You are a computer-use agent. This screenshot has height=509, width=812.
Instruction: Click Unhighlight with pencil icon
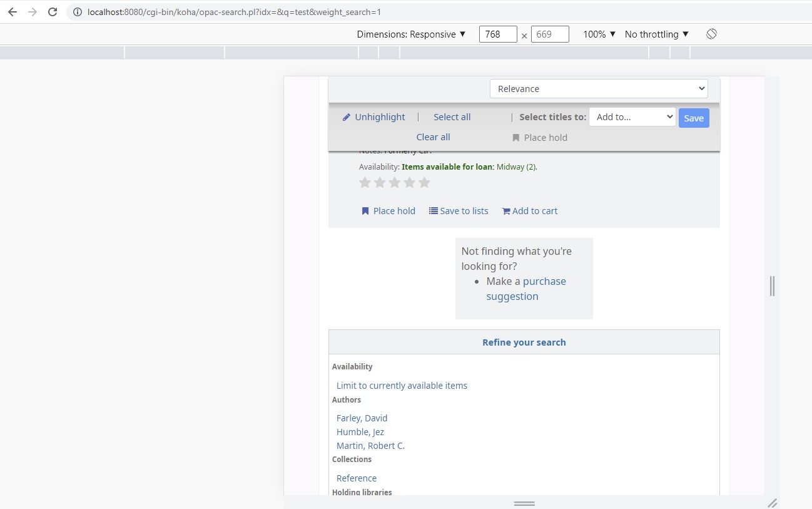(x=373, y=117)
